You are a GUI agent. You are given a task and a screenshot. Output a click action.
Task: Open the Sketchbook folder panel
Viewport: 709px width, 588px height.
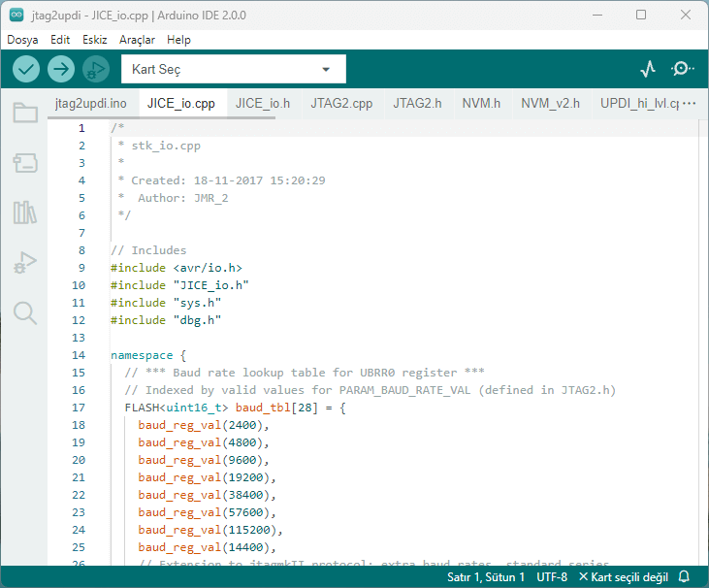[x=25, y=113]
